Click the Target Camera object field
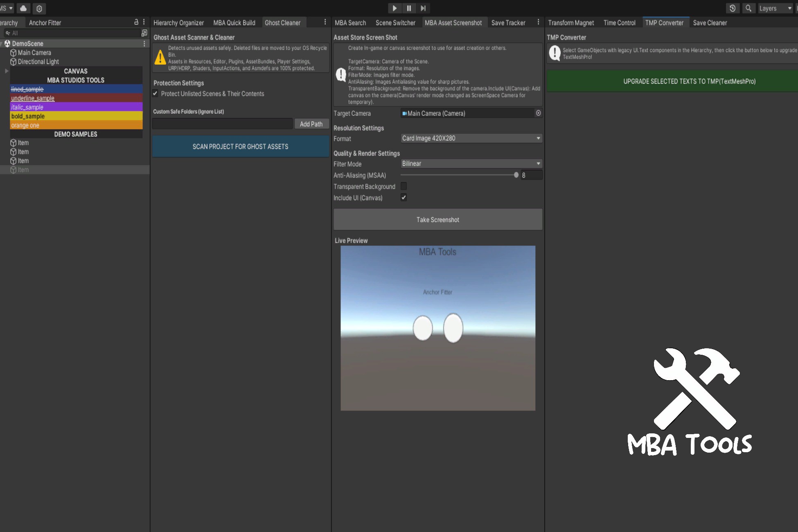 467,113
